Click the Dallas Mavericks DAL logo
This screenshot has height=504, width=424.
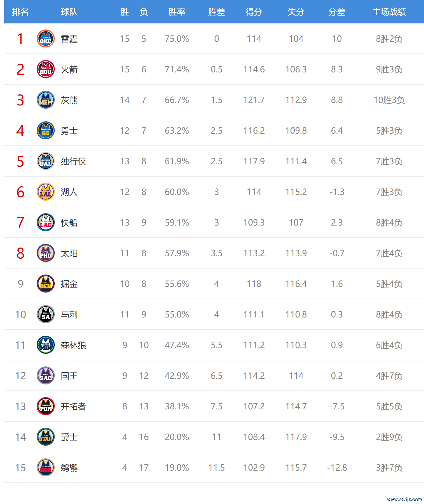tap(46, 161)
